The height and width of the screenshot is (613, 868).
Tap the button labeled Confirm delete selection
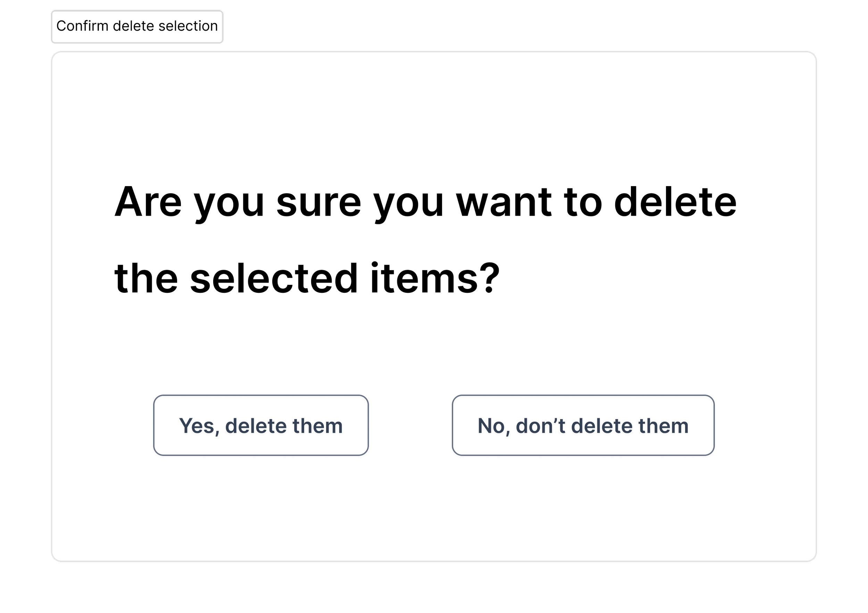pyautogui.click(x=137, y=26)
